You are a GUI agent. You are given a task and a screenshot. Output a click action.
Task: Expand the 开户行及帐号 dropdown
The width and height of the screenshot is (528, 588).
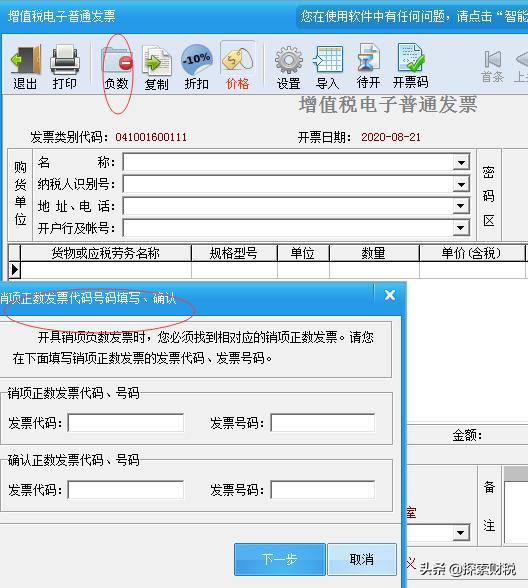461,227
